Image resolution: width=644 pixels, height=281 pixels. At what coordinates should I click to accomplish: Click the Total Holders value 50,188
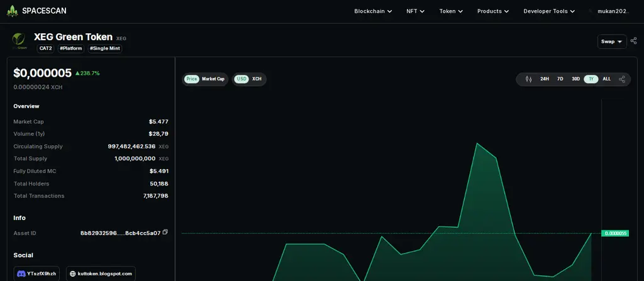pyautogui.click(x=159, y=184)
